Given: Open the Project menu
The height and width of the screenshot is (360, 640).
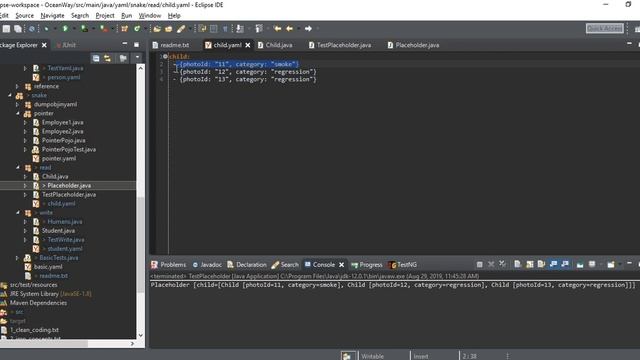Looking at the screenshot, I should point(105,16).
